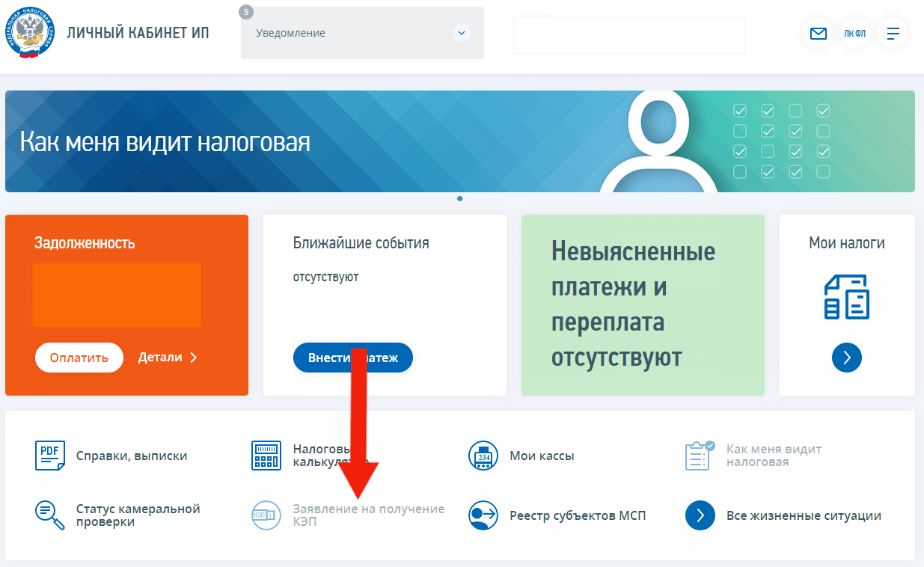Open "Справки, выписки" via the PDF icon

click(49, 455)
